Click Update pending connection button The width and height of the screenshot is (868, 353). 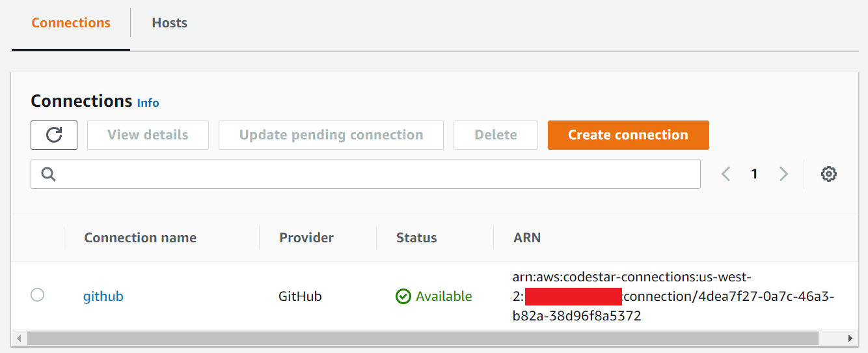[x=331, y=135]
